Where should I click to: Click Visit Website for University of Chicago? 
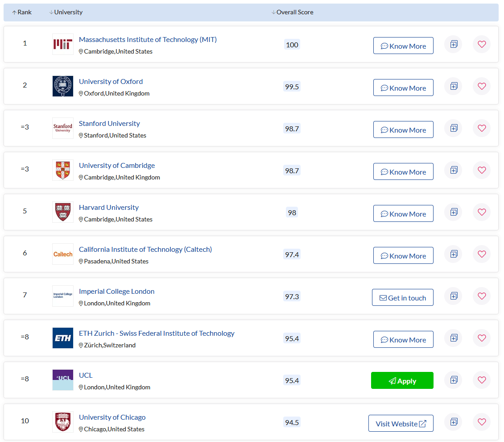[401, 424]
